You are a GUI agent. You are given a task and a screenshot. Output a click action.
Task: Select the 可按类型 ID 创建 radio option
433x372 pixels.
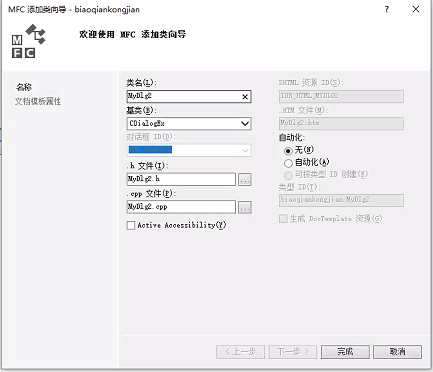(288, 175)
